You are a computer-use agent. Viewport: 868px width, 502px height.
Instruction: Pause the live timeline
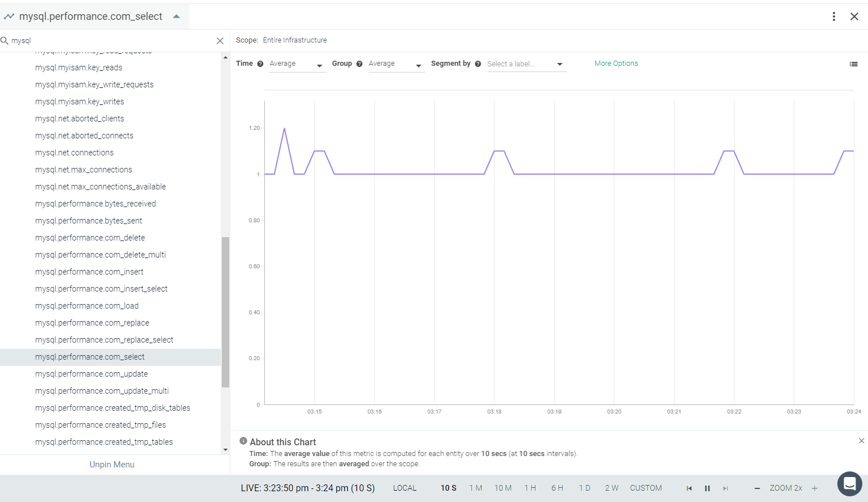(x=707, y=488)
